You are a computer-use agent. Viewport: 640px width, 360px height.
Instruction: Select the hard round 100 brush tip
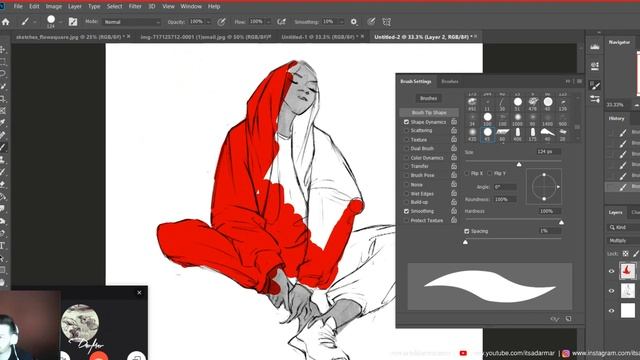tap(487, 118)
